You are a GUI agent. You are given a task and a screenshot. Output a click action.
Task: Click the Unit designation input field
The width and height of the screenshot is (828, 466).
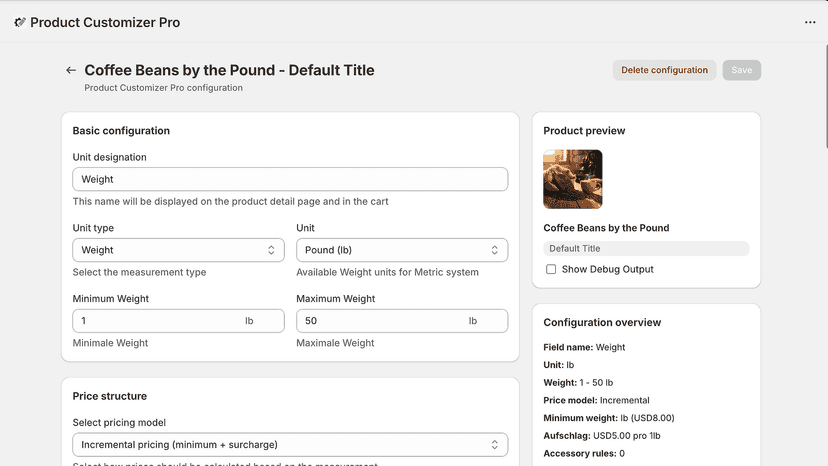click(290, 179)
